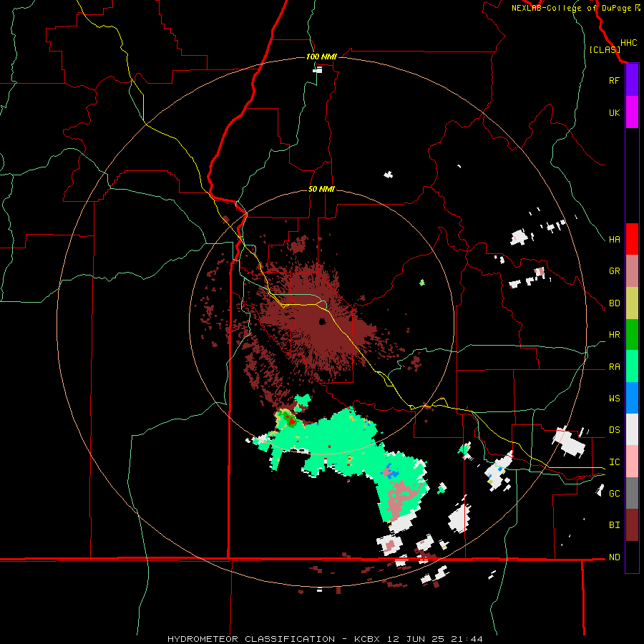
Task: Click the GR legend label text
Action: coord(614,271)
